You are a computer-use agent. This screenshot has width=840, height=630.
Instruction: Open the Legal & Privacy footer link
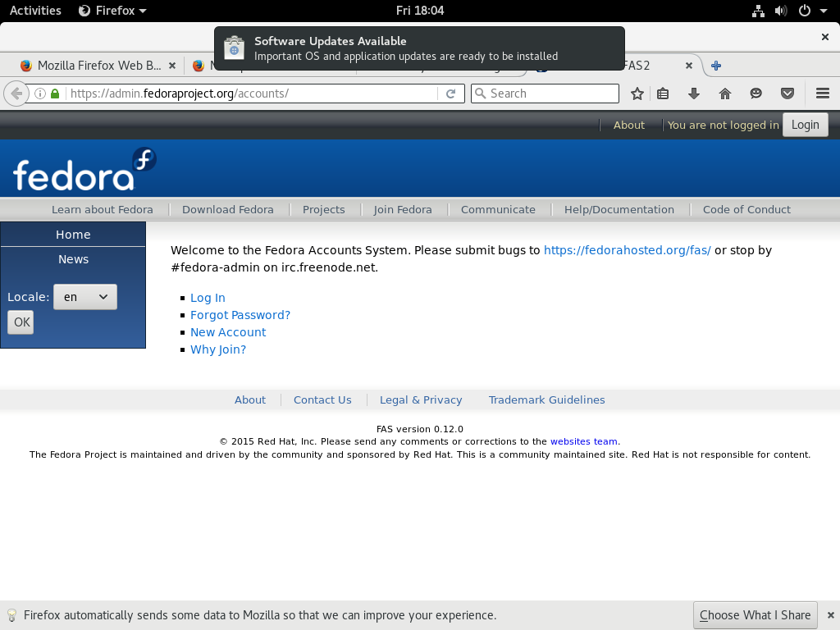421,399
